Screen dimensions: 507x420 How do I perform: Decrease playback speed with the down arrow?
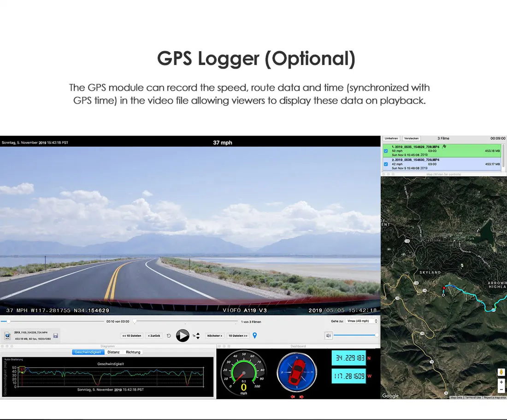coord(198,337)
